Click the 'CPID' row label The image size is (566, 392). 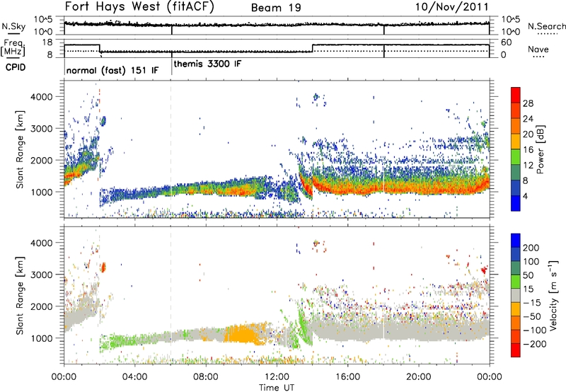[16, 67]
